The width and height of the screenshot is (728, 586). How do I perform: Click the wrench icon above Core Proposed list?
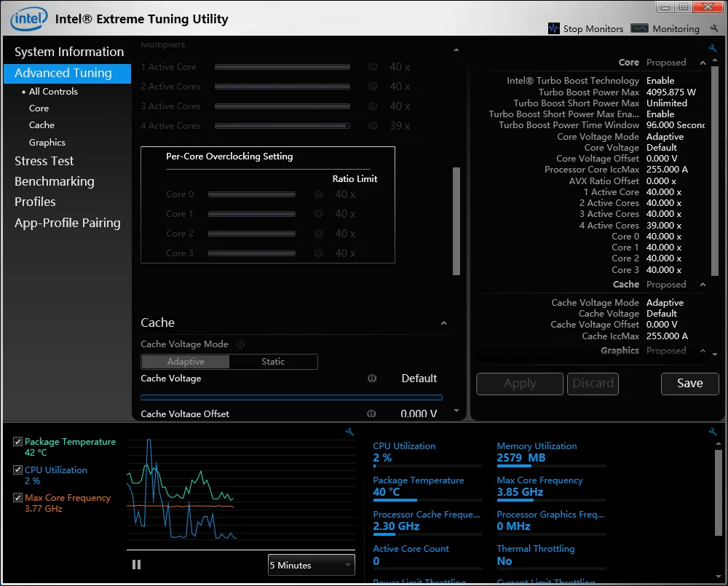[x=713, y=48]
